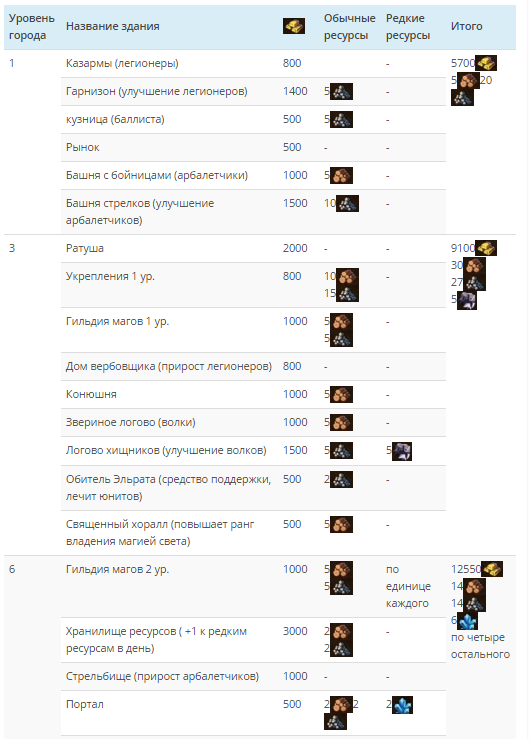Click ore icon in Гарнизон row
The height and width of the screenshot is (739, 530).
341,91
